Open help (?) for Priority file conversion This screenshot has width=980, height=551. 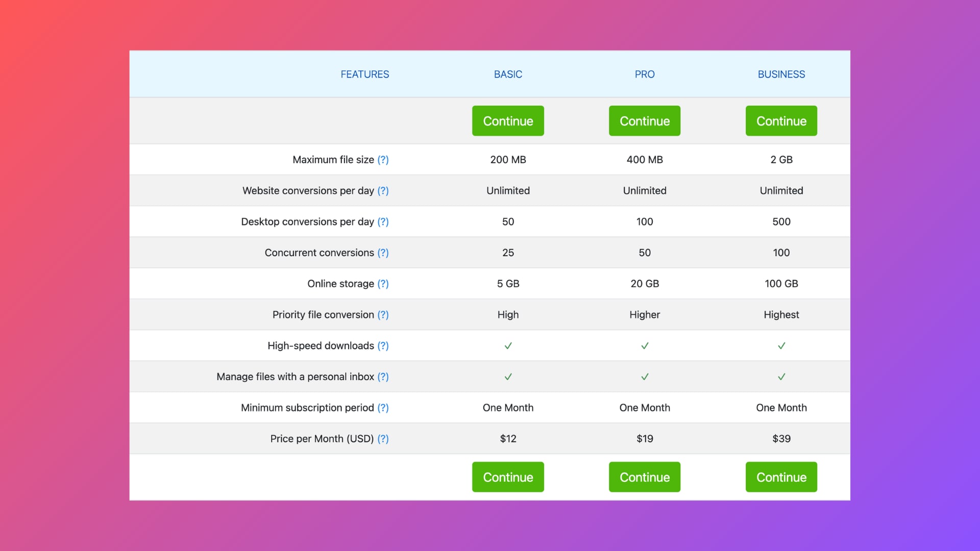point(383,315)
